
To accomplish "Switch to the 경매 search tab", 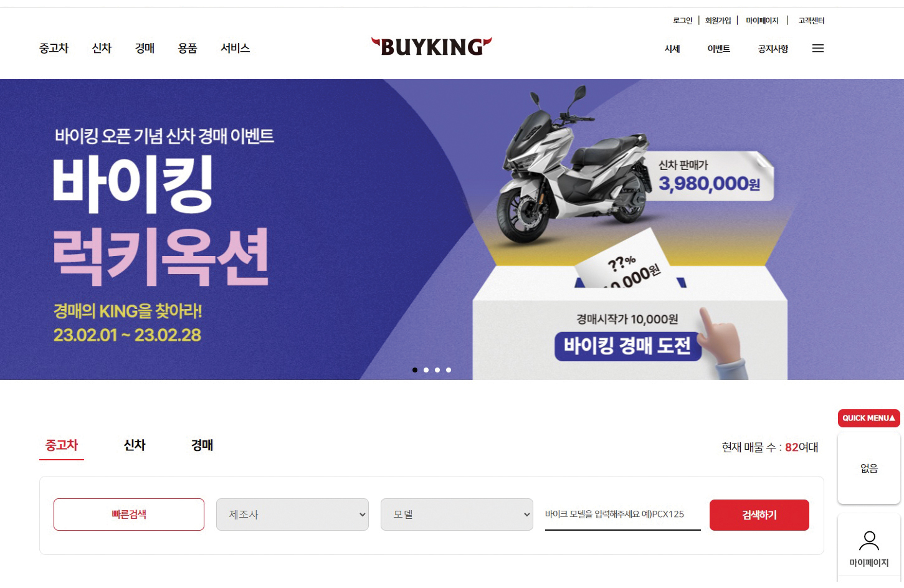I will [x=202, y=445].
